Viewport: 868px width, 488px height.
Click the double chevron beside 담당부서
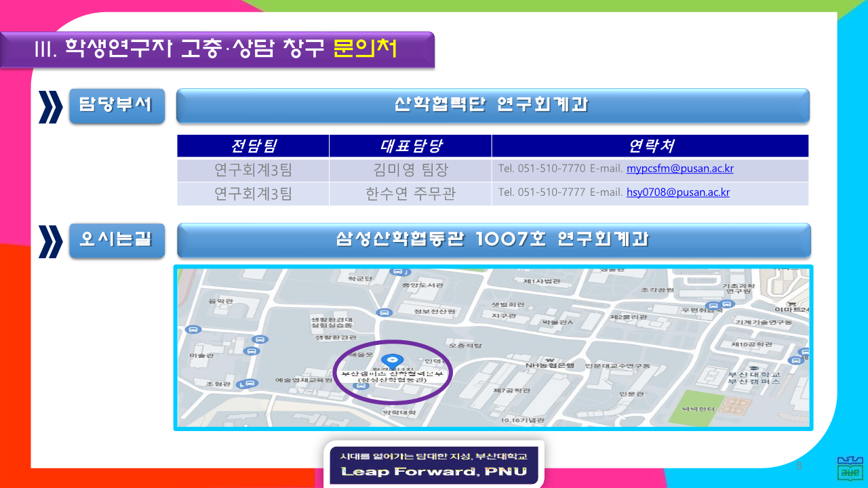pos(50,106)
